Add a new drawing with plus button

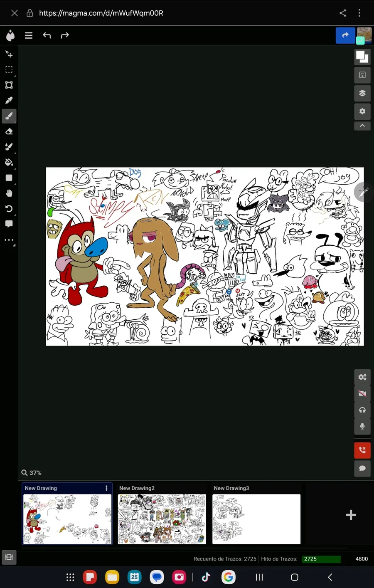[351, 515]
